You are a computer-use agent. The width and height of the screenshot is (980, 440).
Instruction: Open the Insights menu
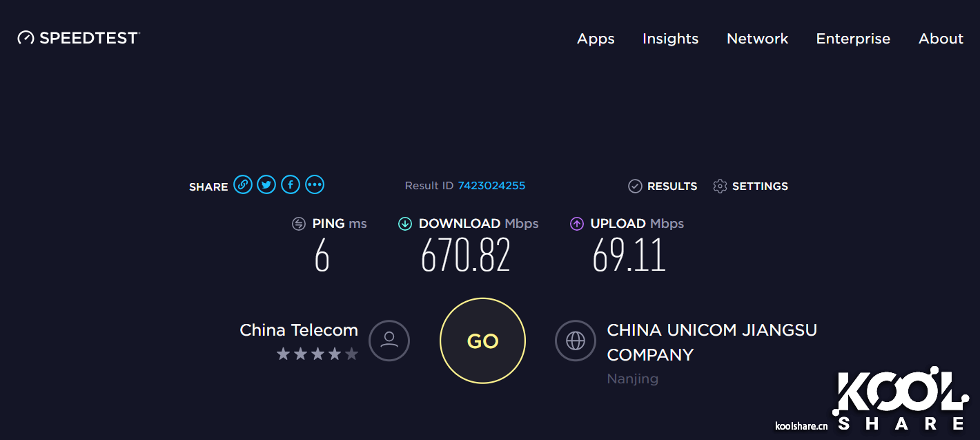click(670, 39)
